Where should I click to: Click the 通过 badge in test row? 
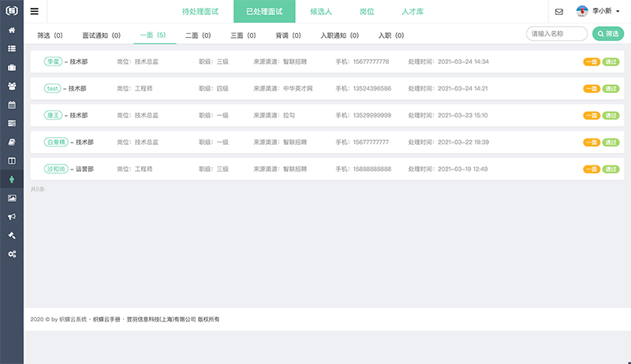point(610,89)
